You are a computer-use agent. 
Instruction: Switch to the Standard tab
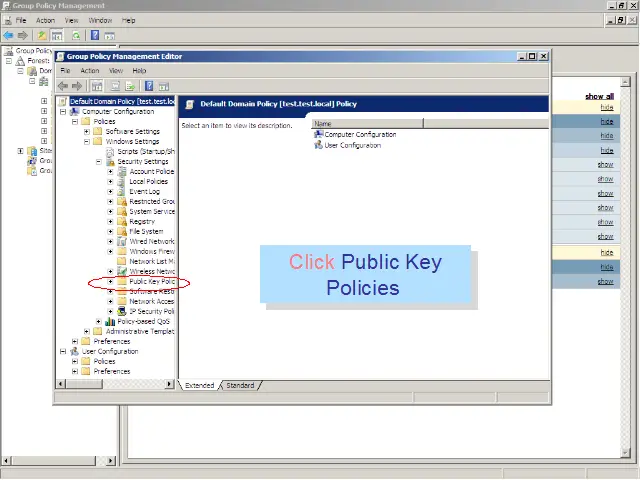240,385
